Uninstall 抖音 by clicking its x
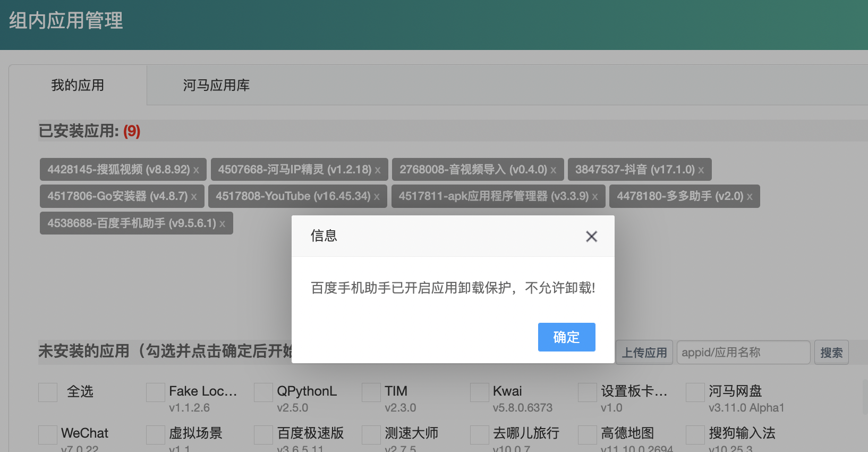 click(x=701, y=170)
